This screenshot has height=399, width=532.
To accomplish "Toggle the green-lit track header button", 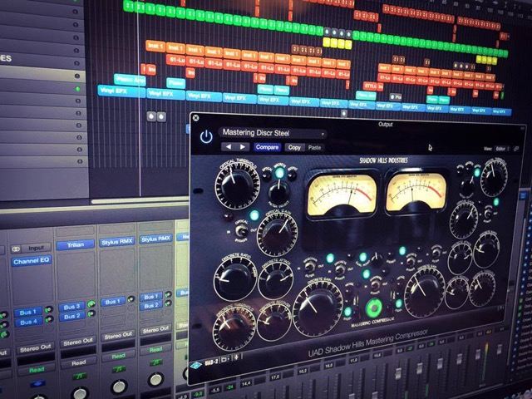I will pyautogui.click(x=77, y=89).
